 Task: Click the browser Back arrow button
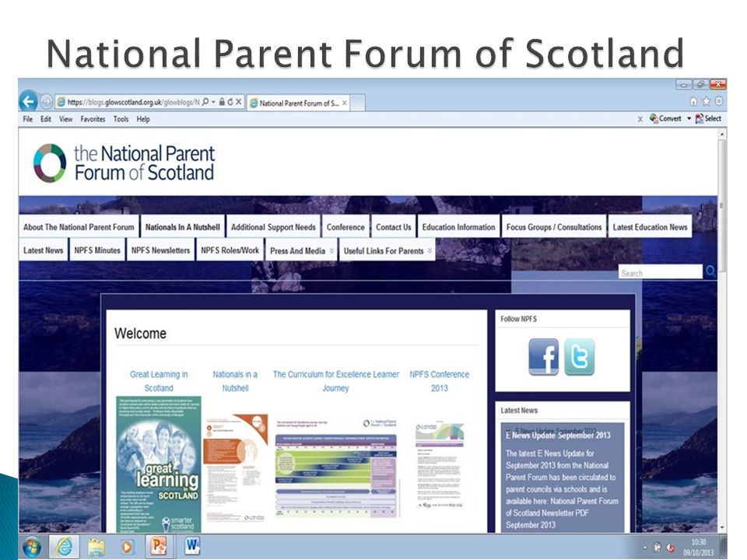(28, 101)
